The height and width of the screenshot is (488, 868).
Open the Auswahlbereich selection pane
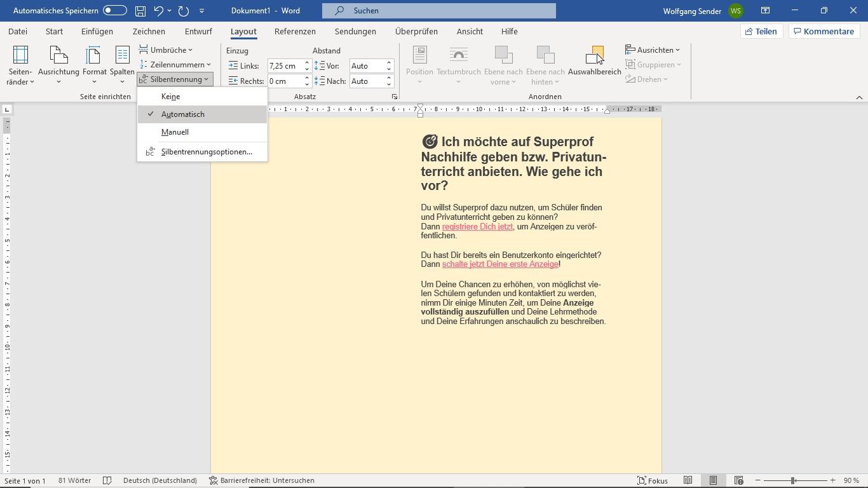[594, 62]
